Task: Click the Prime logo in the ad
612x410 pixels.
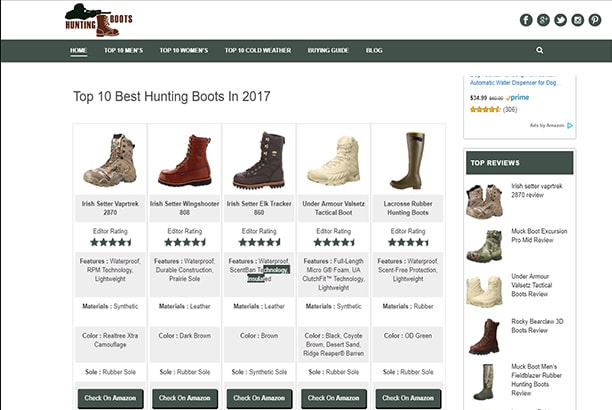Action: click(518, 98)
